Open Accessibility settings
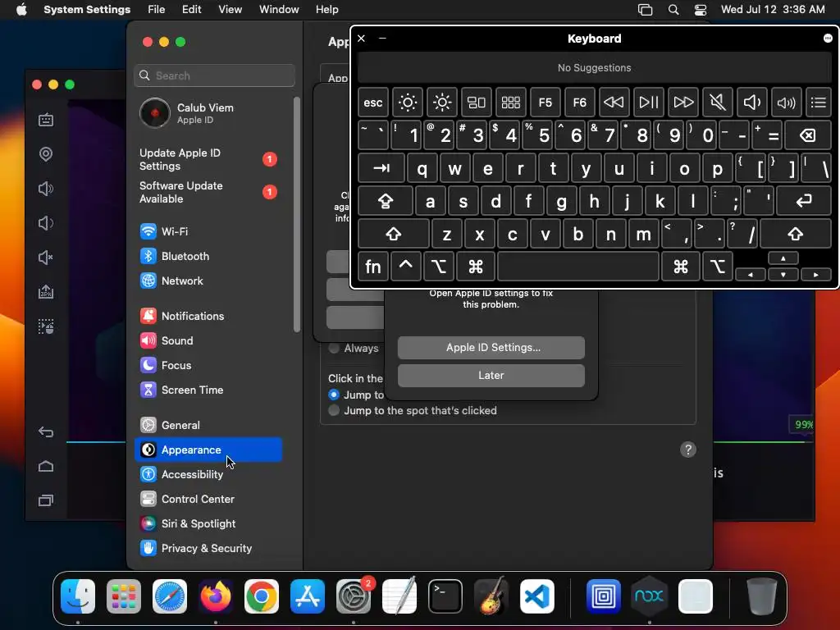The image size is (840, 630). (208, 475)
